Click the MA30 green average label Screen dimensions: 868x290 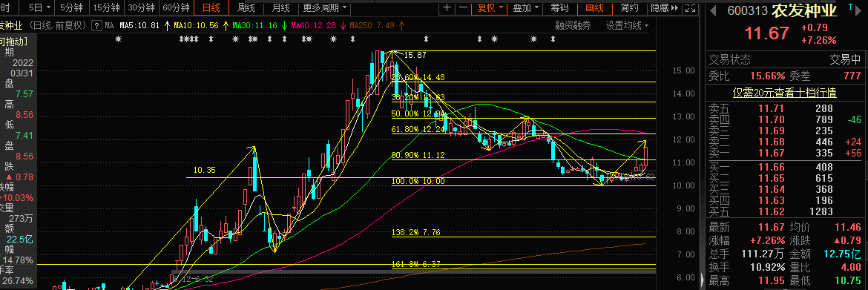(x=256, y=25)
